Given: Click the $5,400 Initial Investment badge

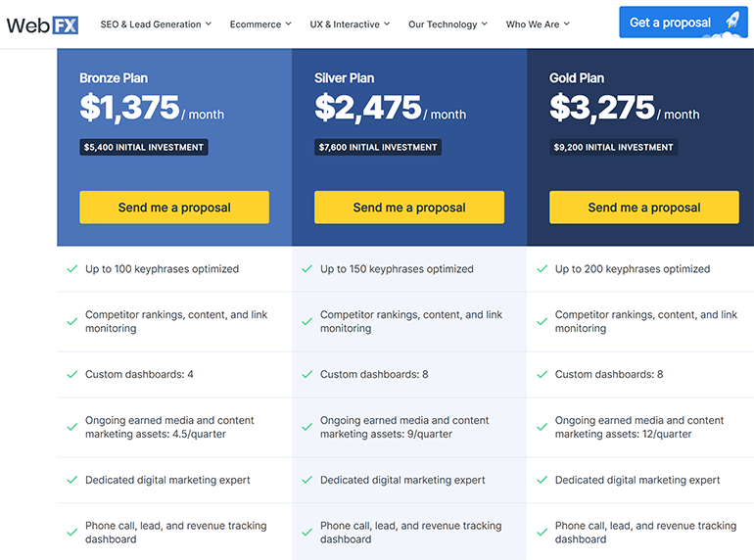Looking at the screenshot, I should click(144, 148).
